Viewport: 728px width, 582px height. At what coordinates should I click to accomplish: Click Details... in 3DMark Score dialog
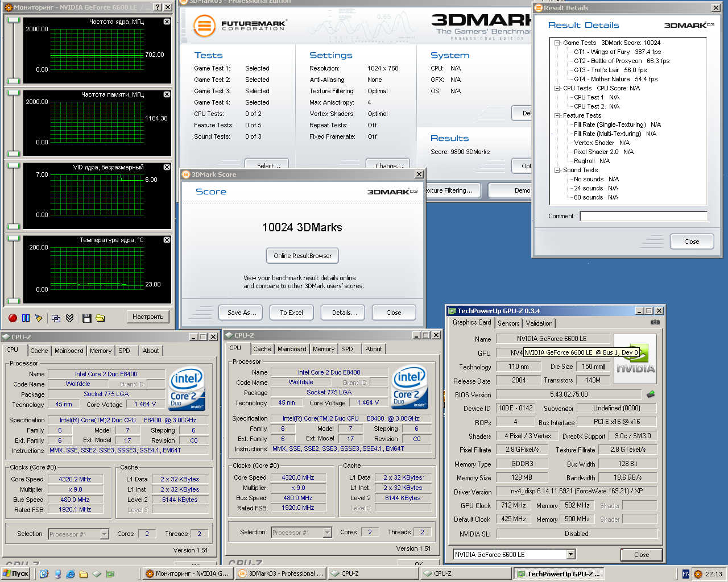(x=344, y=313)
